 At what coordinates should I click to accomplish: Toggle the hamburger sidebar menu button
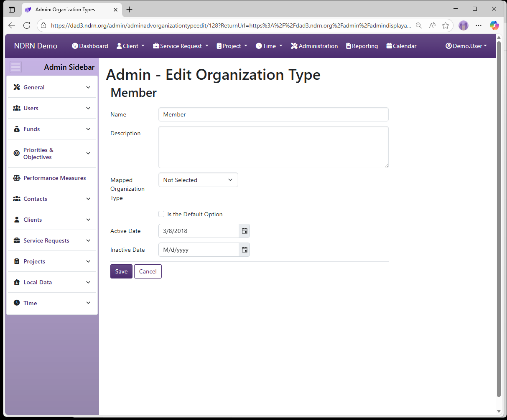(x=16, y=67)
